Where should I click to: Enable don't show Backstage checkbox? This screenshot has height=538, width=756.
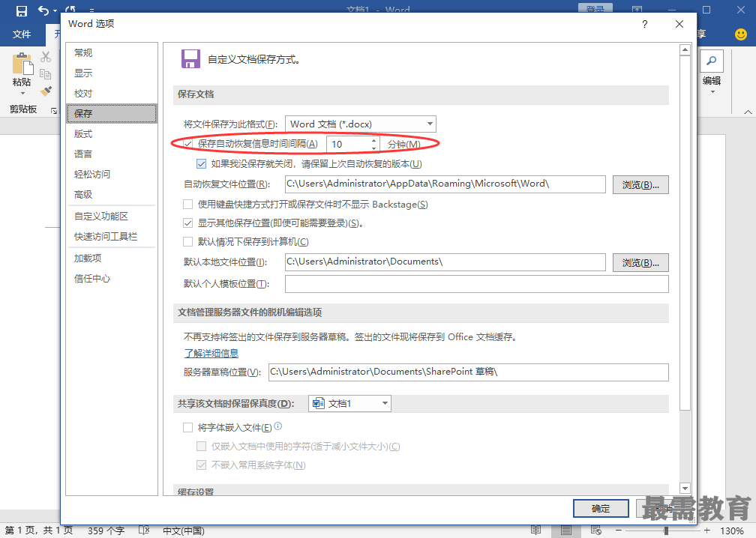[188, 205]
